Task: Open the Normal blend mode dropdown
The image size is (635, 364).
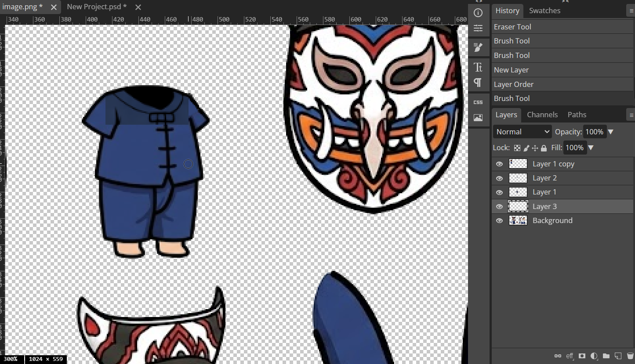Action: (523, 132)
